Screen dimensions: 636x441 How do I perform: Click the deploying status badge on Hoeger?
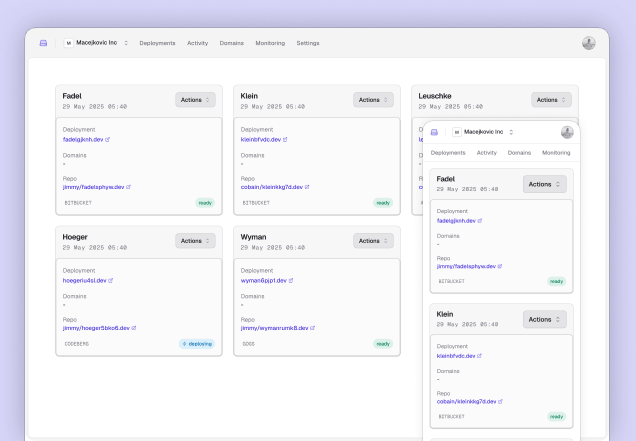(x=197, y=344)
